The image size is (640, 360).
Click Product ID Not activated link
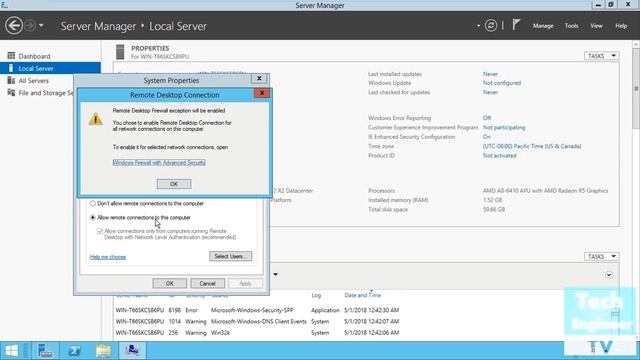(x=499, y=156)
